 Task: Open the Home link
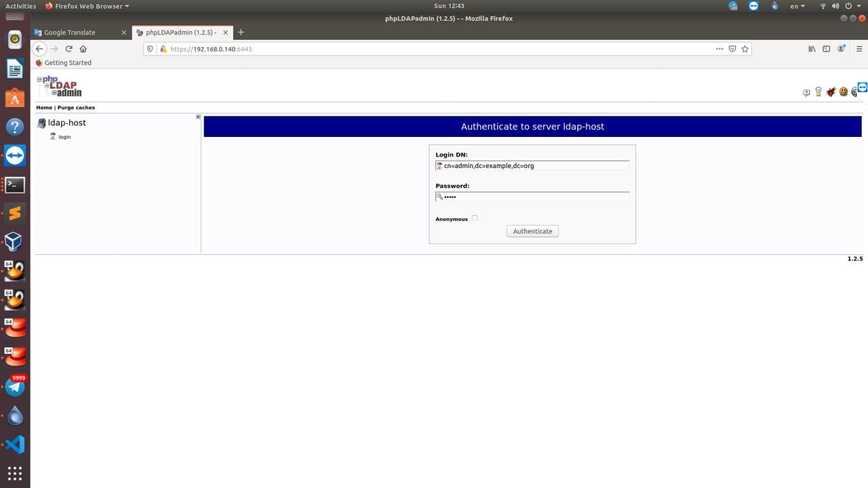point(44,108)
